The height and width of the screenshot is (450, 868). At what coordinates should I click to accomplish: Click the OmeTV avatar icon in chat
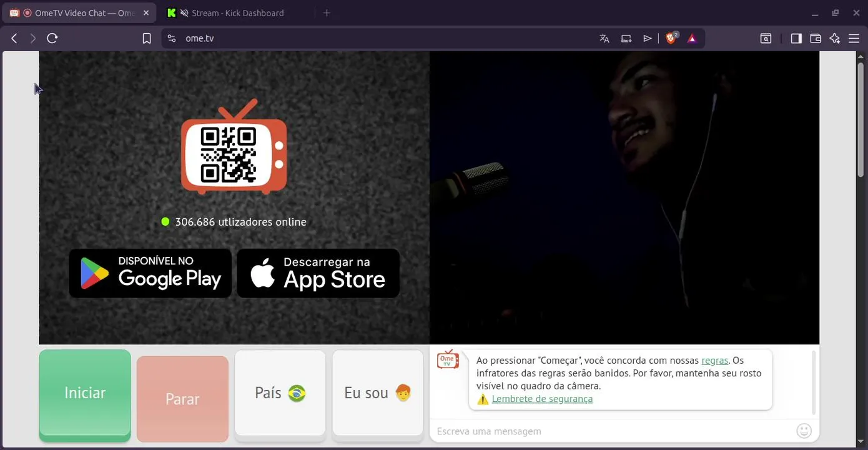(x=448, y=359)
